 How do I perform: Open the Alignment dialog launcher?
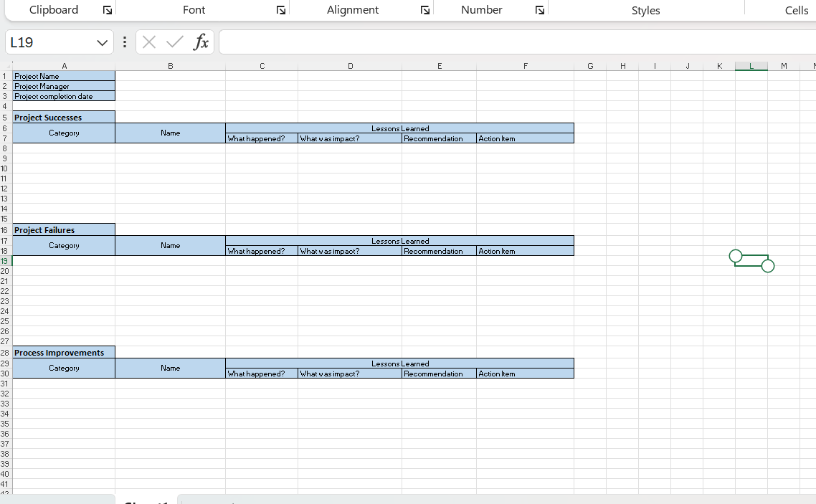click(x=426, y=9)
